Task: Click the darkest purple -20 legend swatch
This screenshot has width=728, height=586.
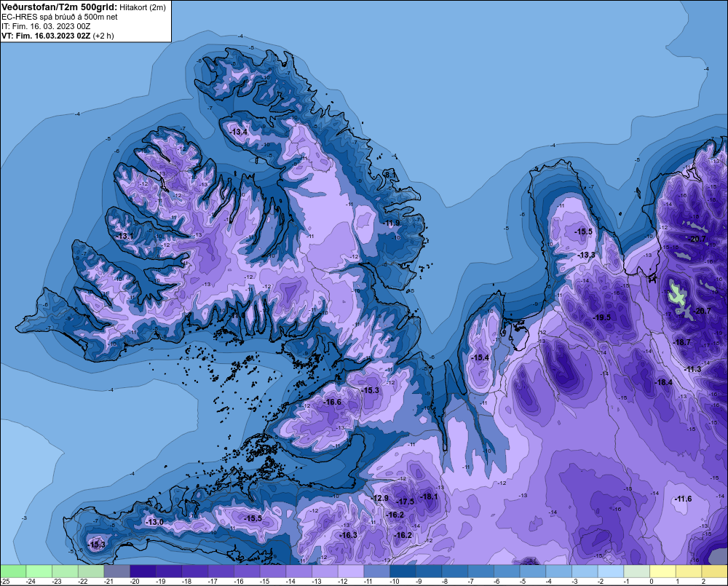Action: [x=143, y=571]
